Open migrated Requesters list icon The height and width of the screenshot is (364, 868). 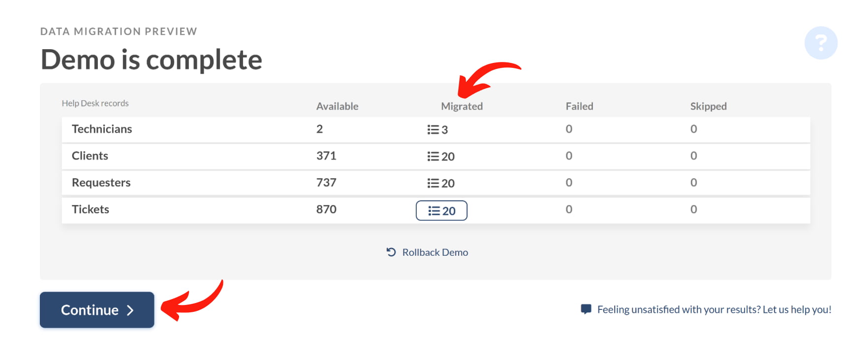(433, 183)
